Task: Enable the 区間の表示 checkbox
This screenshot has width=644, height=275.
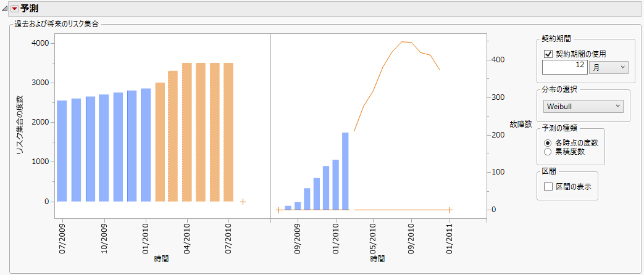Action: coord(548,187)
